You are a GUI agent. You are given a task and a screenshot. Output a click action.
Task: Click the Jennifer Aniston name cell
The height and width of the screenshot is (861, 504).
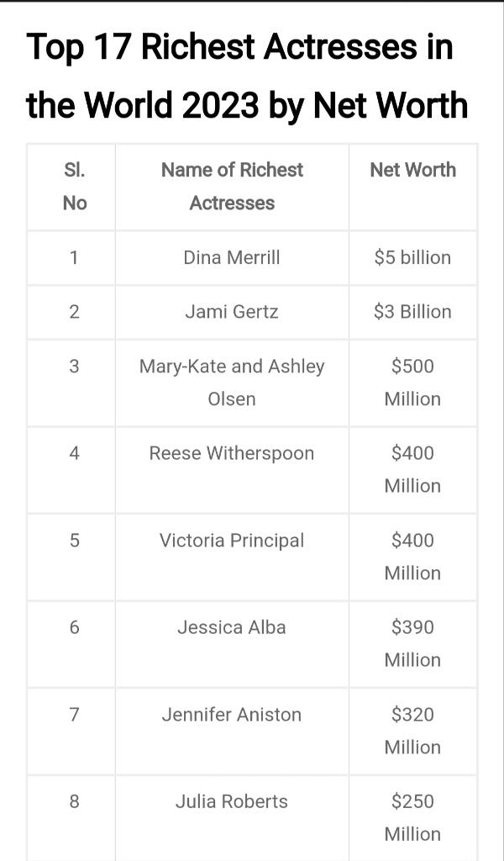[x=232, y=715]
